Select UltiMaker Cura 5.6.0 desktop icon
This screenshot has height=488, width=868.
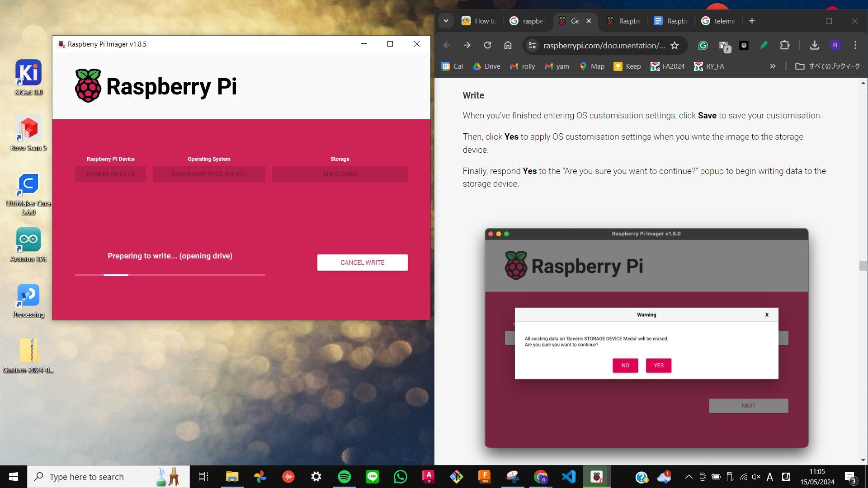click(x=28, y=193)
